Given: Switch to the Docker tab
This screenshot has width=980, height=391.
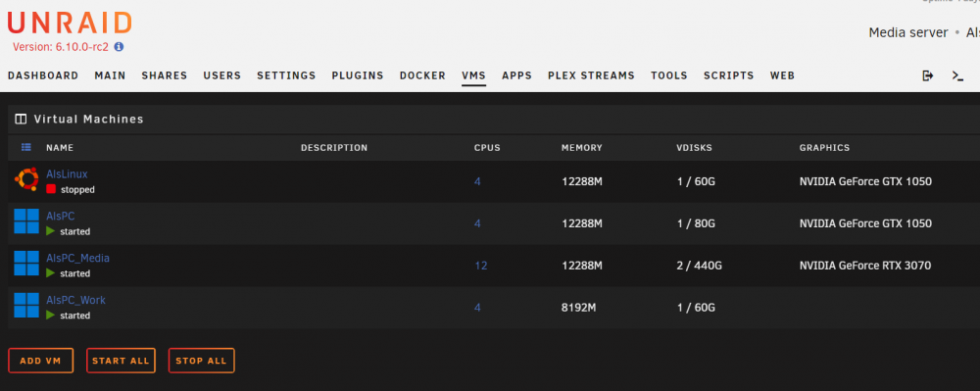Looking at the screenshot, I should (422, 75).
